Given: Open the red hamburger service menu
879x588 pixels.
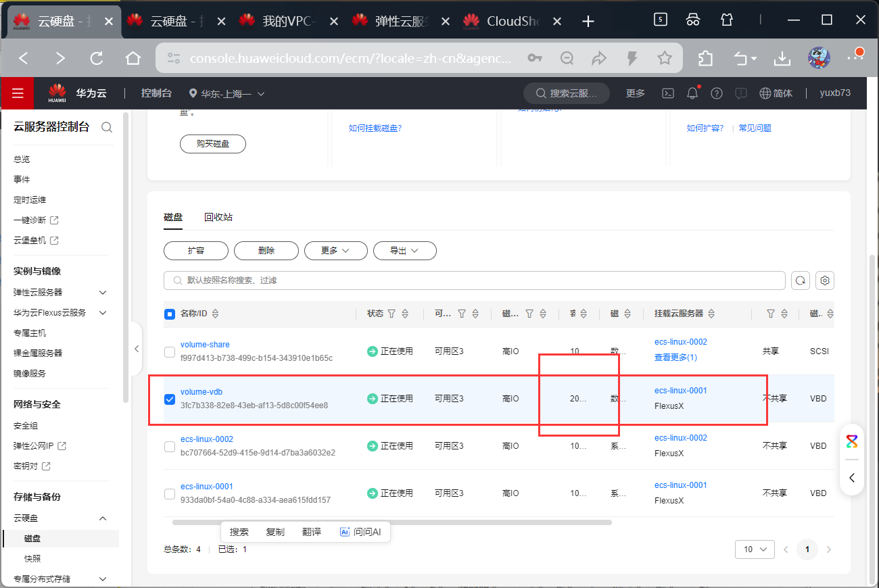Looking at the screenshot, I should click(18, 93).
